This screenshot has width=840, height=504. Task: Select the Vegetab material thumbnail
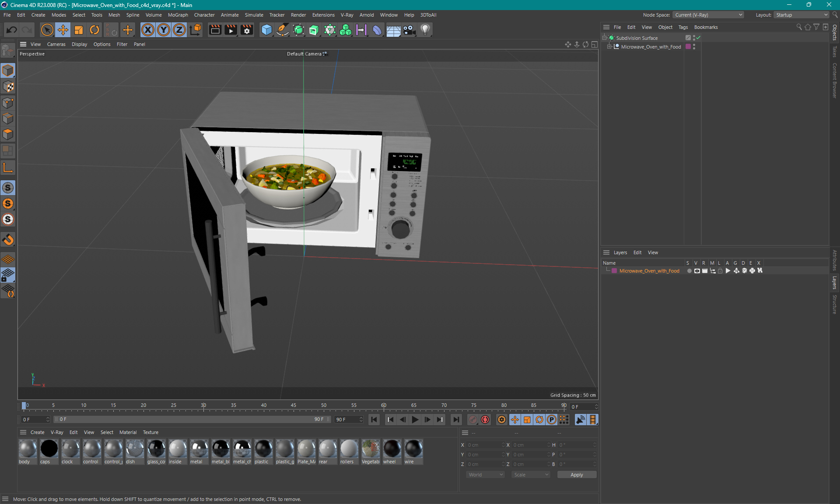[x=371, y=452]
